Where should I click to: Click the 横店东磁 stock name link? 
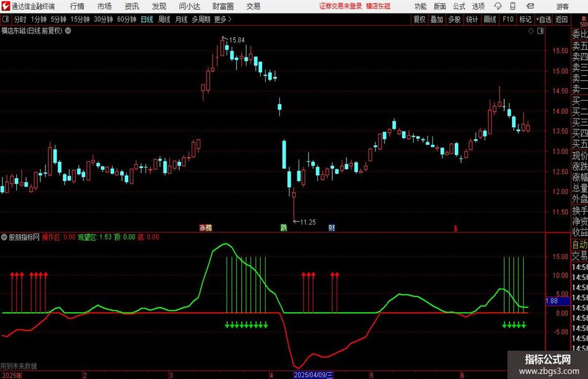378,6
